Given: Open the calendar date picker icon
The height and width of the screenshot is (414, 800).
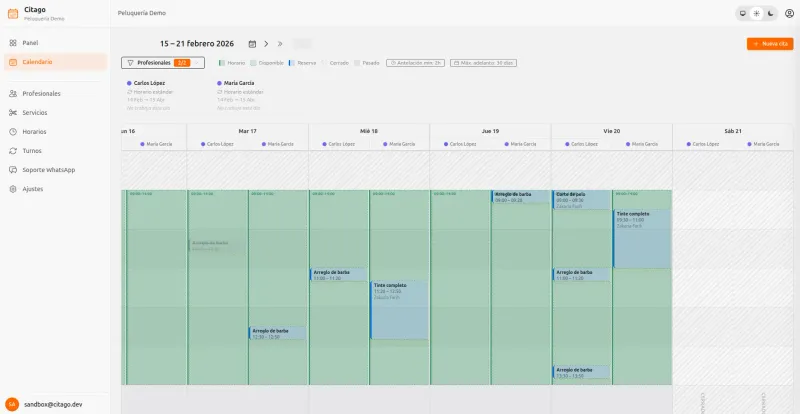Looking at the screenshot, I should point(252,44).
